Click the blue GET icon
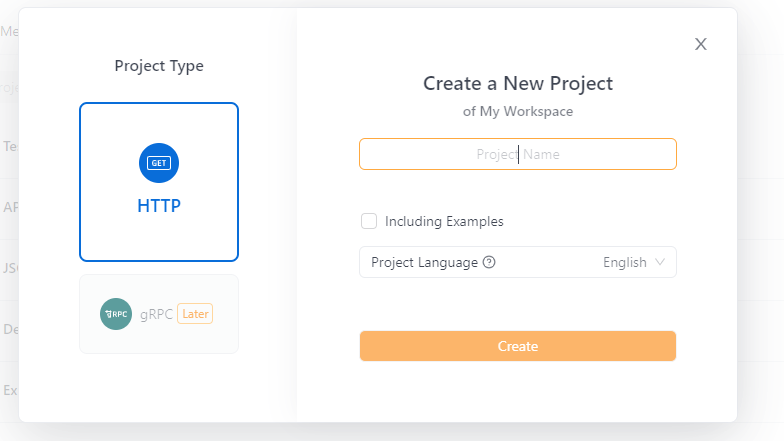 pos(159,163)
